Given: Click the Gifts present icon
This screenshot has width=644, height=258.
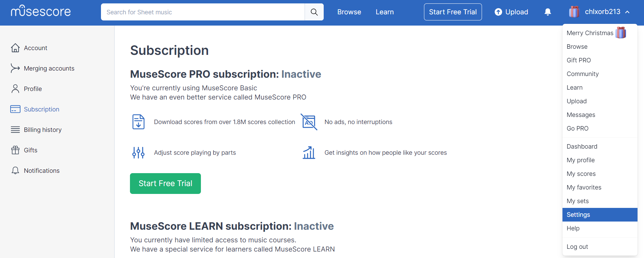Looking at the screenshot, I should tap(15, 150).
